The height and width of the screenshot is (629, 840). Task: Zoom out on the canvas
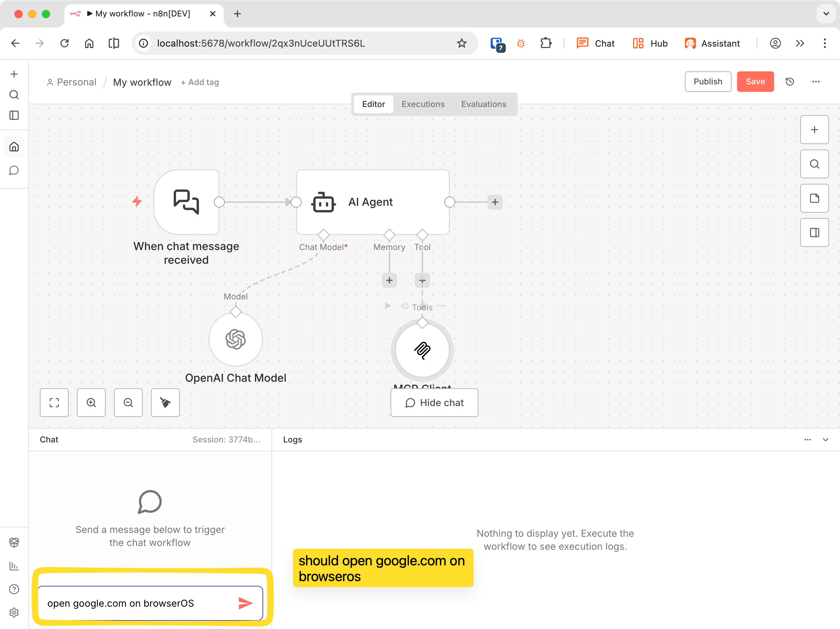click(x=128, y=402)
